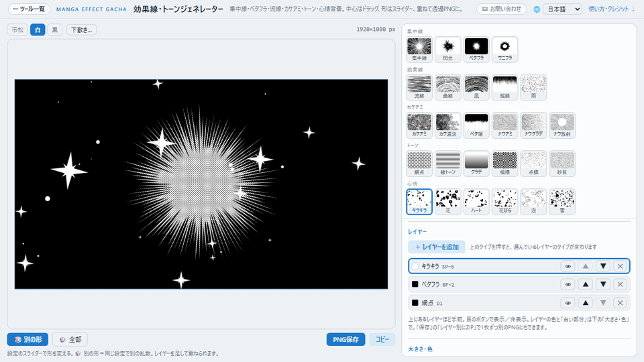
Task: Select the 花びら petal background
Action: [504, 202]
